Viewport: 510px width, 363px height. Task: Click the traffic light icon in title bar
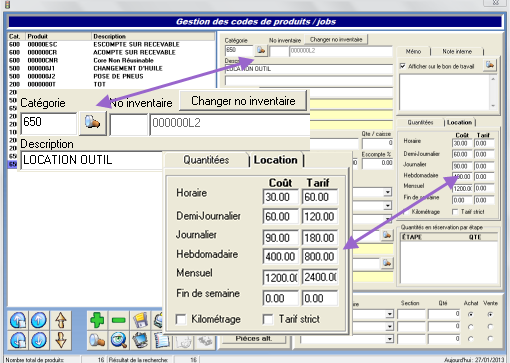(x=7, y=4)
